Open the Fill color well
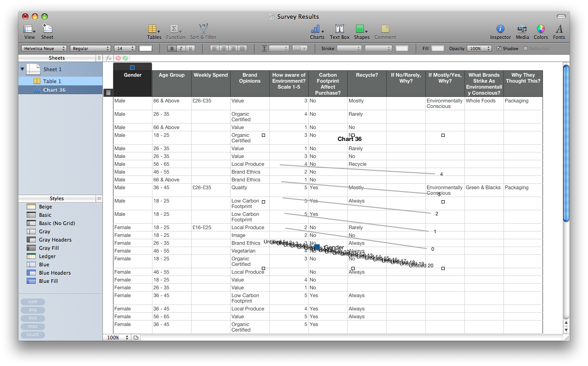588x366 pixels. click(438, 48)
